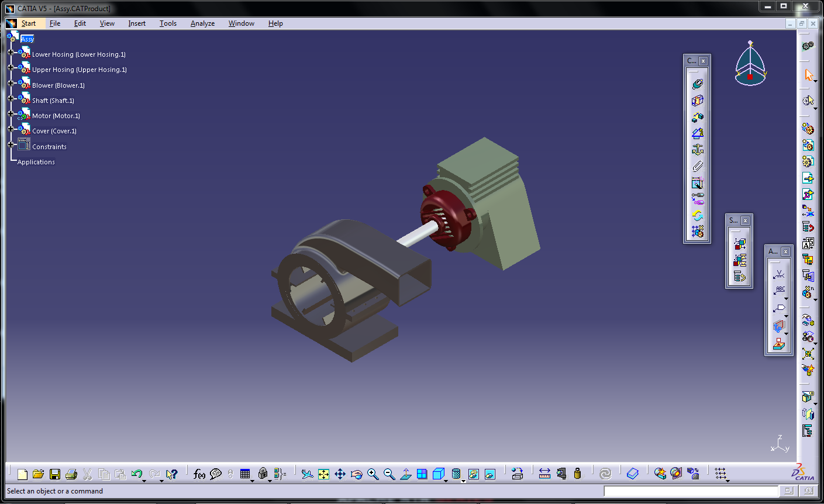
Task: Click the Fix Component anchor icon
Action: click(x=697, y=150)
